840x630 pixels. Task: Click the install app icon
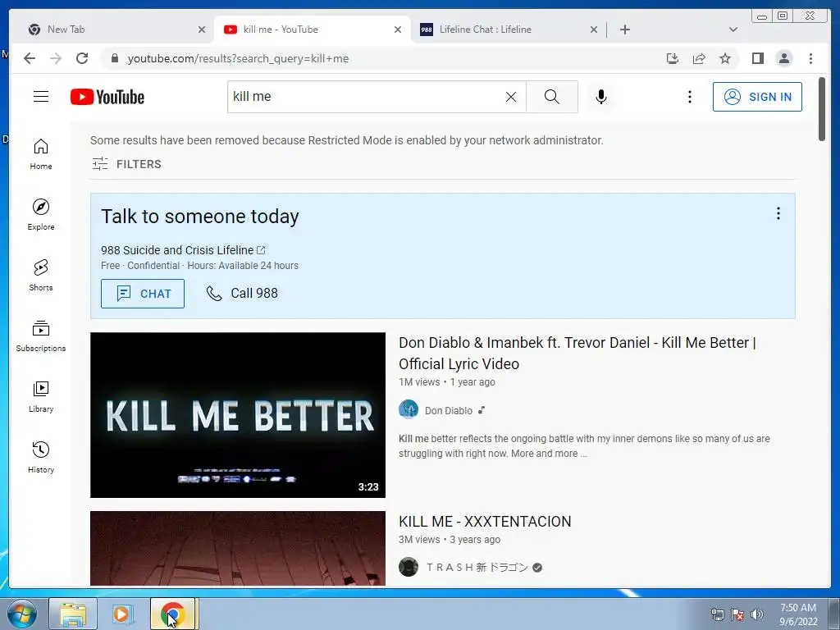[673, 58]
